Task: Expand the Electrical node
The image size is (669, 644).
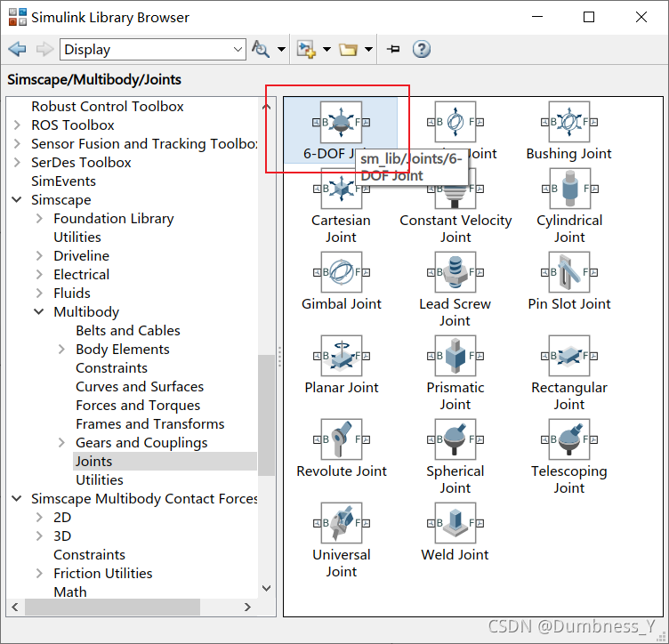Action: (x=39, y=274)
